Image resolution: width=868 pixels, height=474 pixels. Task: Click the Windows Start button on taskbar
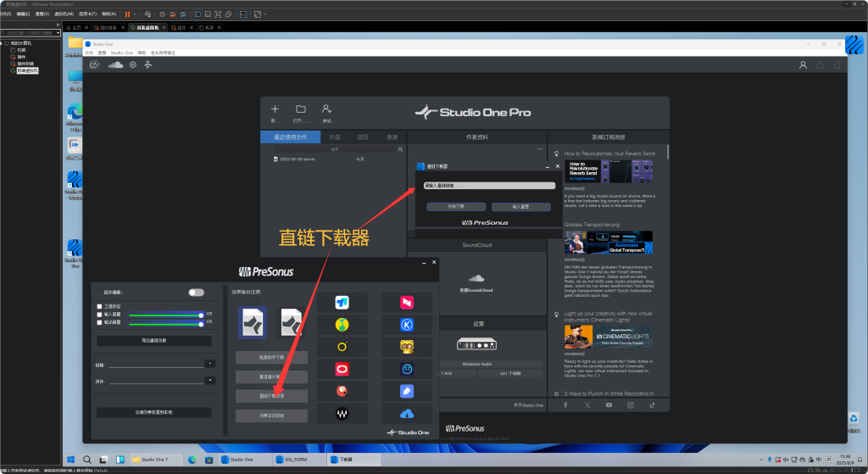pyautogui.click(x=71, y=460)
